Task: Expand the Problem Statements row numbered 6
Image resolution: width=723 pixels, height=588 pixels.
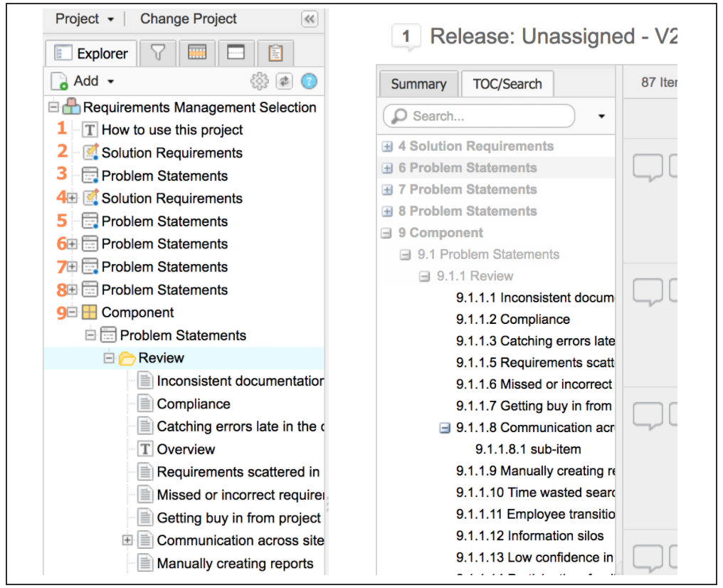Action: coord(72,244)
